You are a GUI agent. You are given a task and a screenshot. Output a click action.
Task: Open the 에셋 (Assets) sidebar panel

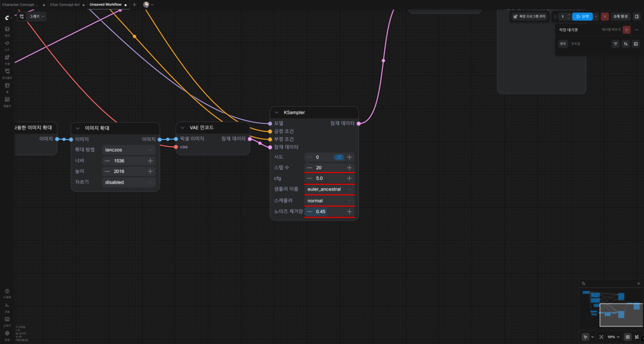point(7,31)
